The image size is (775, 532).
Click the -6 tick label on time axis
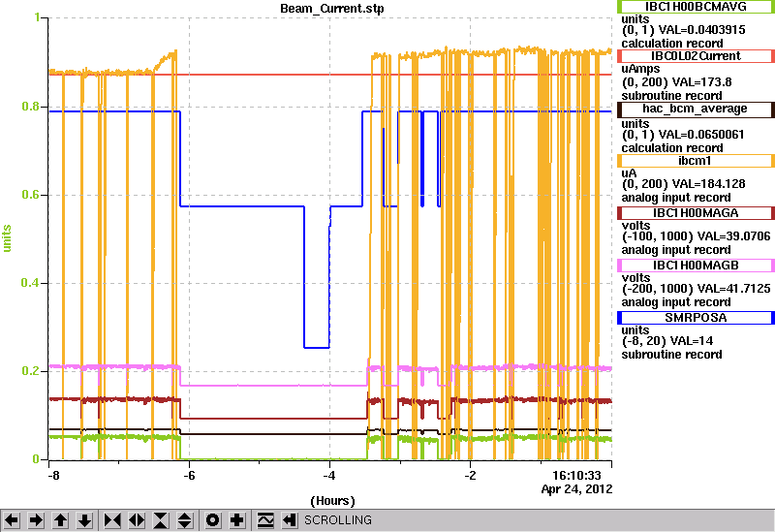click(x=189, y=476)
